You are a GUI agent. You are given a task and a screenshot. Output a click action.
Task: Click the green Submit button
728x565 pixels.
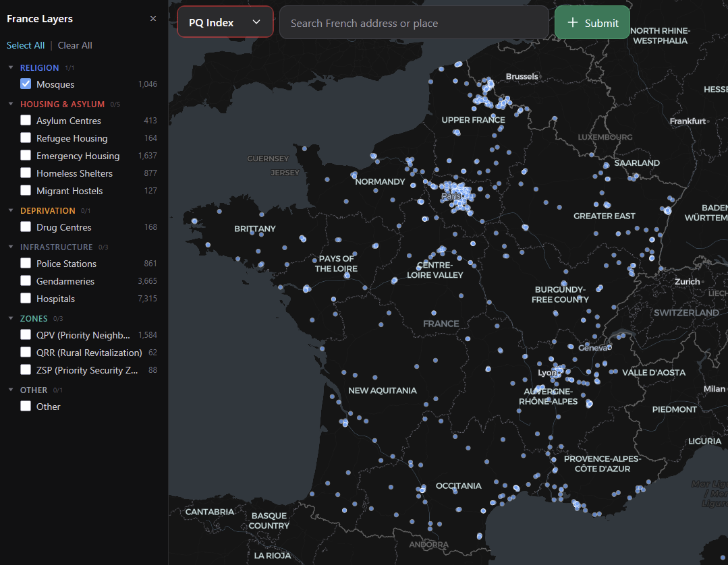point(592,23)
